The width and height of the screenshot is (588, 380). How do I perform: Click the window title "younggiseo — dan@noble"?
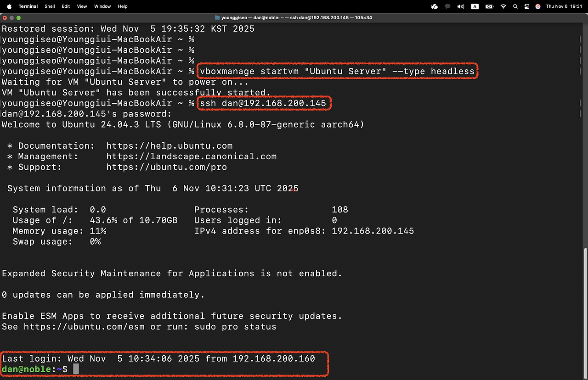click(x=297, y=17)
